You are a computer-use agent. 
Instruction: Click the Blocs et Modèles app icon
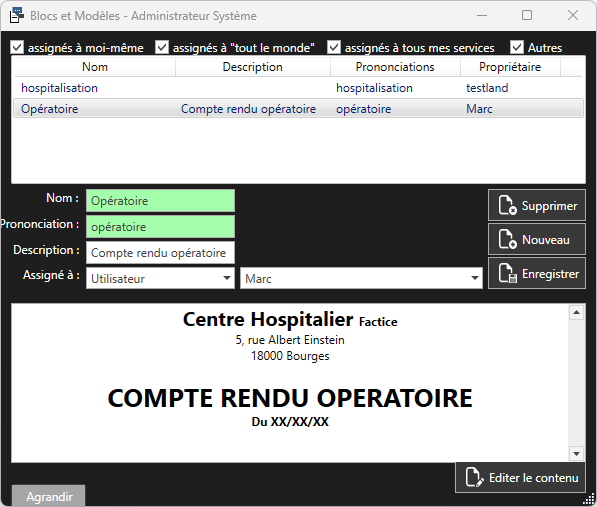click(x=16, y=15)
